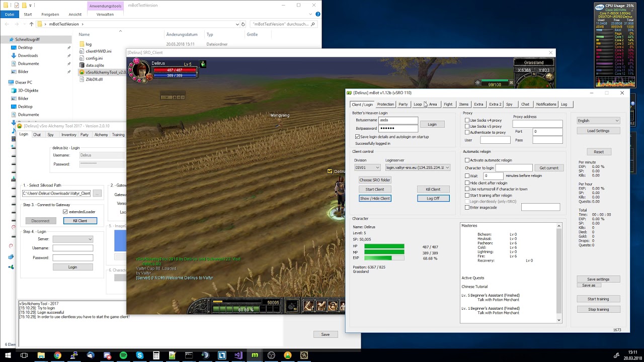The height and width of the screenshot is (362, 644).
Task: Click the Thunderbird taskbar icon
Action: (x=91, y=355)
